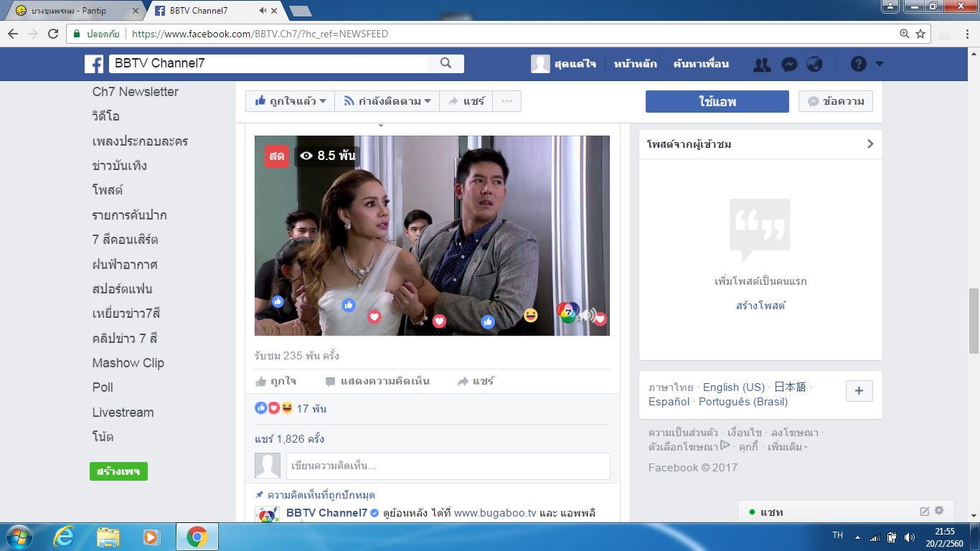The width and height of the screenshot is (980, 551).
Task: Click the chat compose new message icon
Action: [x=925, y=512]
